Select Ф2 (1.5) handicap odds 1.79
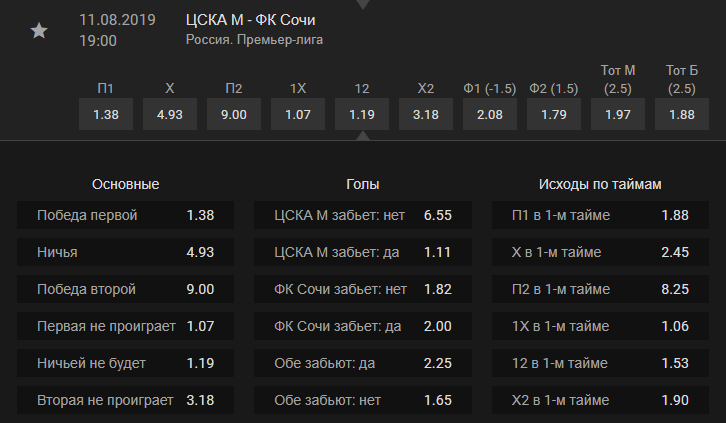This screenshot has width=726, height=423. coord(554,114)
